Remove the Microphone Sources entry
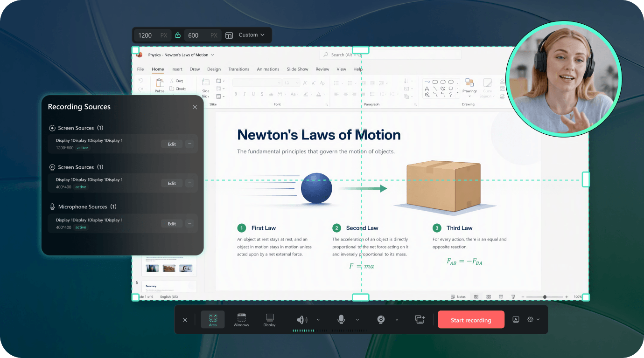The width and height of the screenshot is (644, 358). (189, 224)
